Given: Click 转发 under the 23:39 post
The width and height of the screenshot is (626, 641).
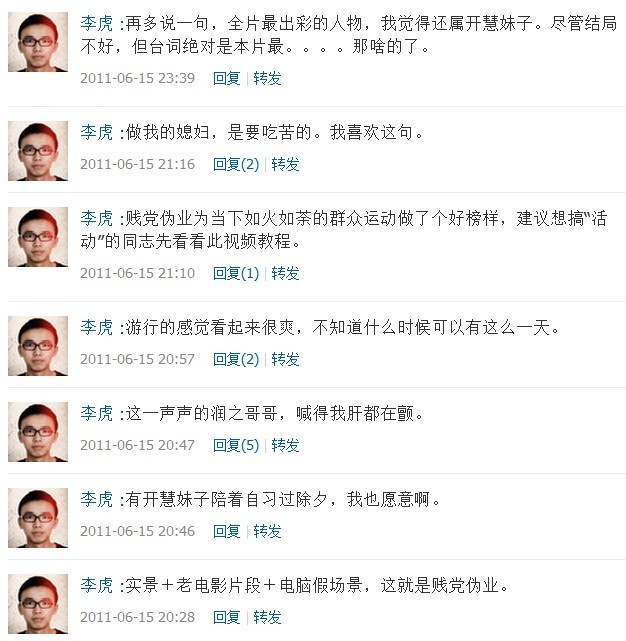Looking at the screenshot, I should [267, 78].
